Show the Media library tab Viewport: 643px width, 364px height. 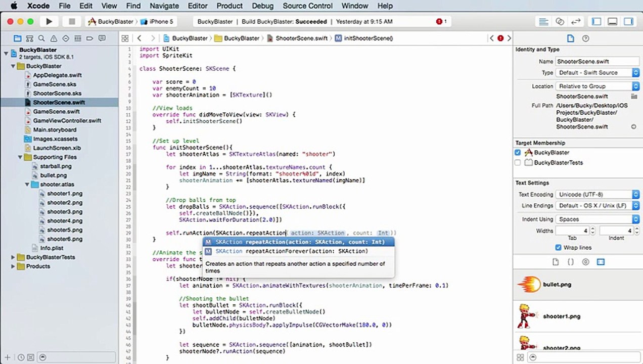pyautogui.click(x=601, y=262)
